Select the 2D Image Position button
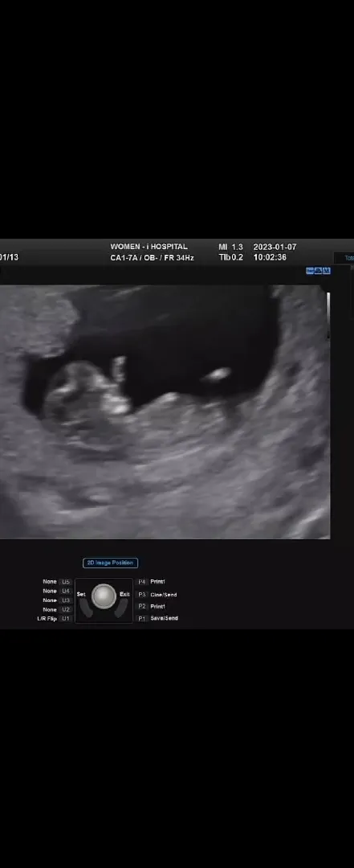 [x=111, y=563]
